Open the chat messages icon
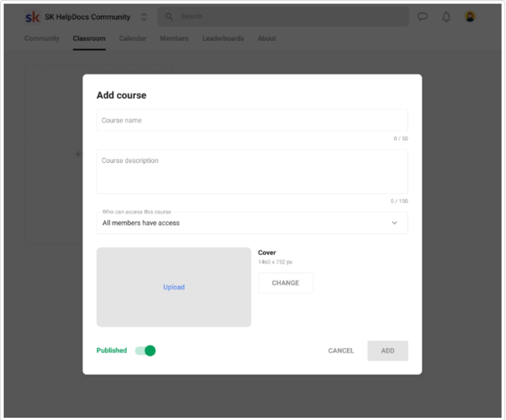 (423, 17)
